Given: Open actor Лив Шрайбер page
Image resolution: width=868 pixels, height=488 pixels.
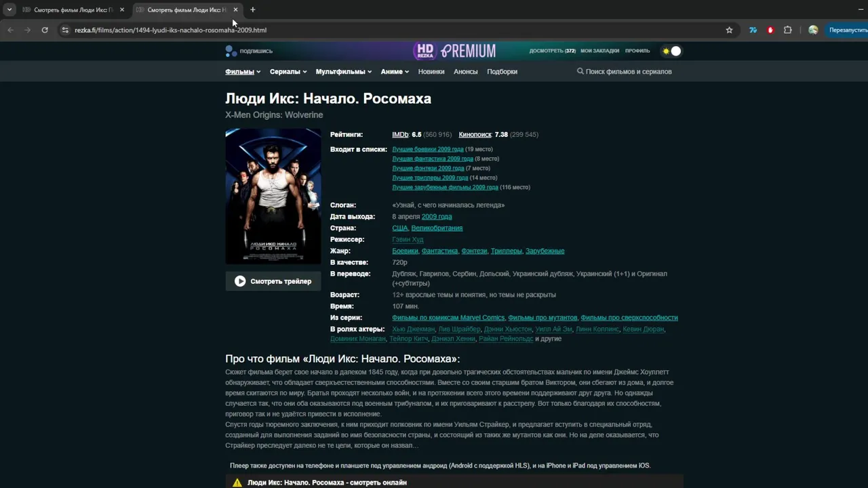Looking at the screenshot, I should tap(459, 329).
